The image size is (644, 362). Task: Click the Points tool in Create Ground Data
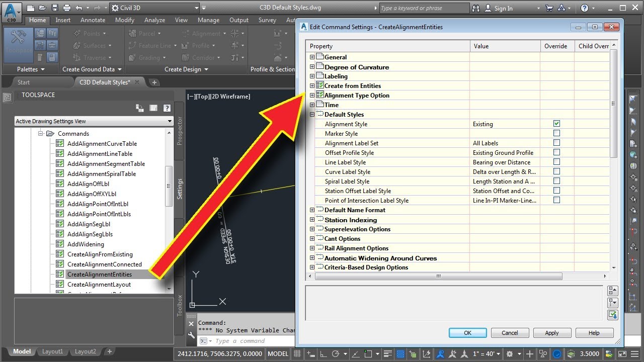click(90, 33)
